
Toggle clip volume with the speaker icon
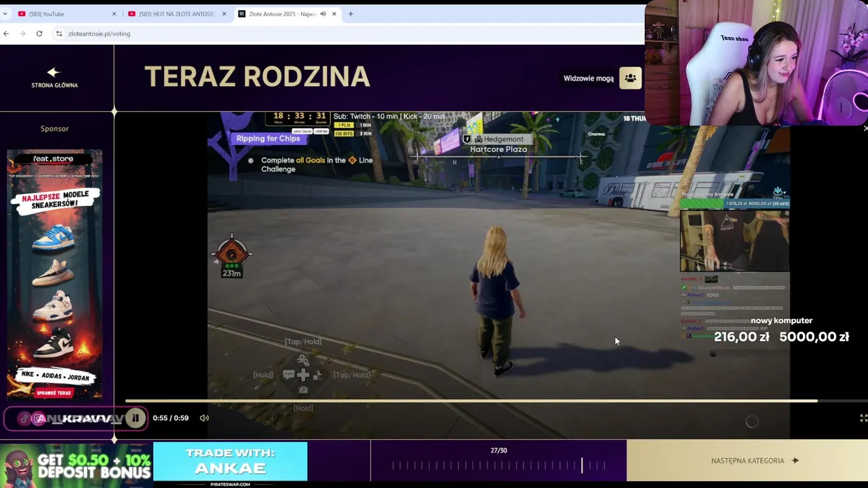(x=204, y=418)
